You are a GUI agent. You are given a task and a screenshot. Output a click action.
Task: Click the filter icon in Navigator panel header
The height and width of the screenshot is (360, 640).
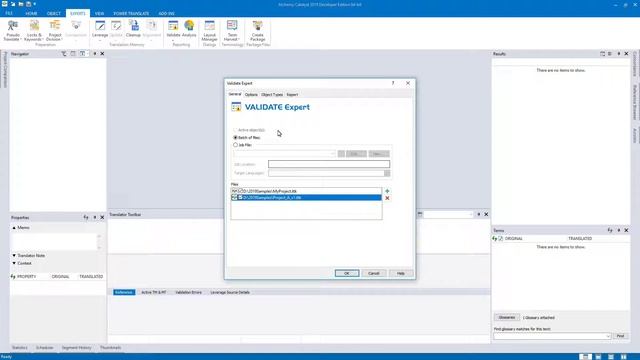[64, 54]
